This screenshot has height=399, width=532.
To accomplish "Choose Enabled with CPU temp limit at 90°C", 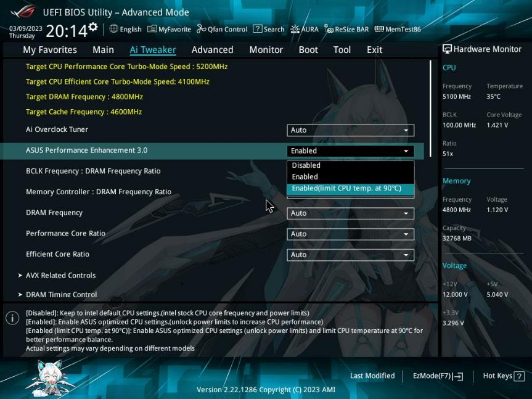I will pos(350,188).
